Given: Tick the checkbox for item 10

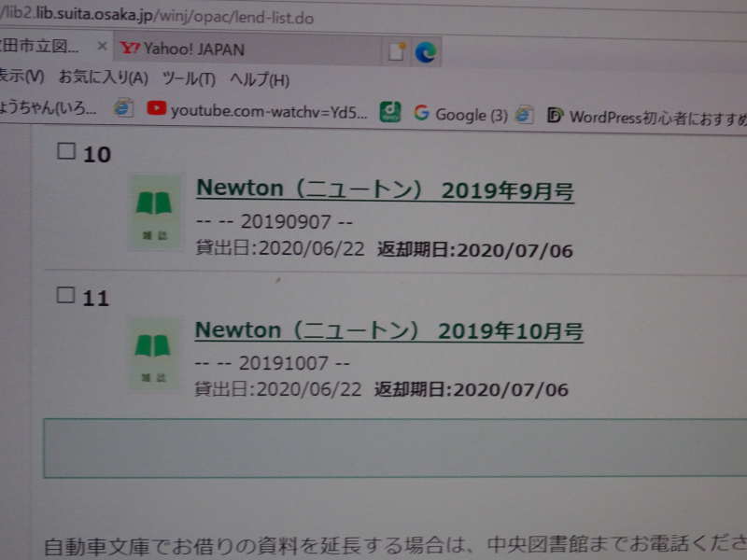Looking at the screenshot, I should pyautogui.click(x=66, y=151).
